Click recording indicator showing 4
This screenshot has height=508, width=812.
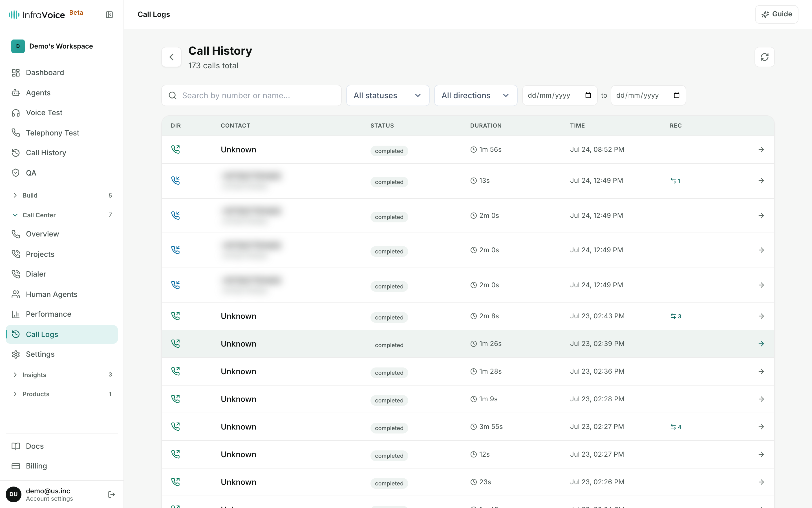[676, 427]
